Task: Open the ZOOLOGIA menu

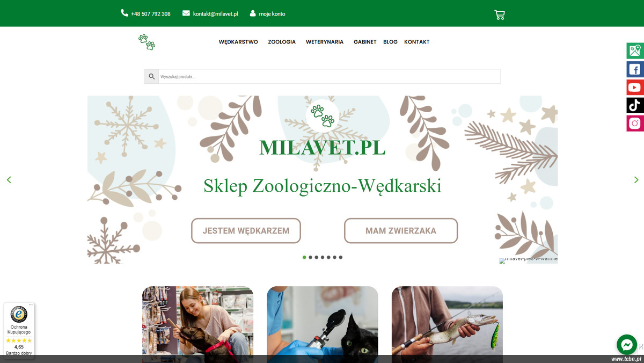Action: point(282,42)
